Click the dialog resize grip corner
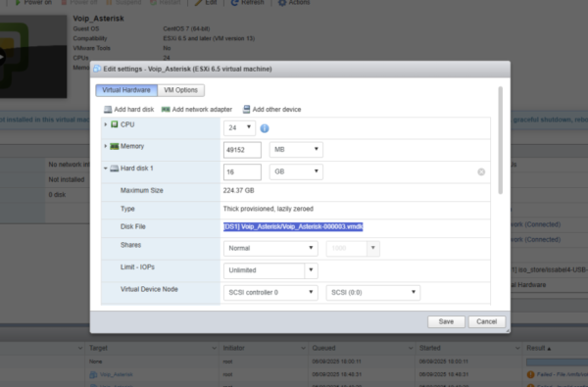This screenshot has width=588, height=387. [508, 331]
